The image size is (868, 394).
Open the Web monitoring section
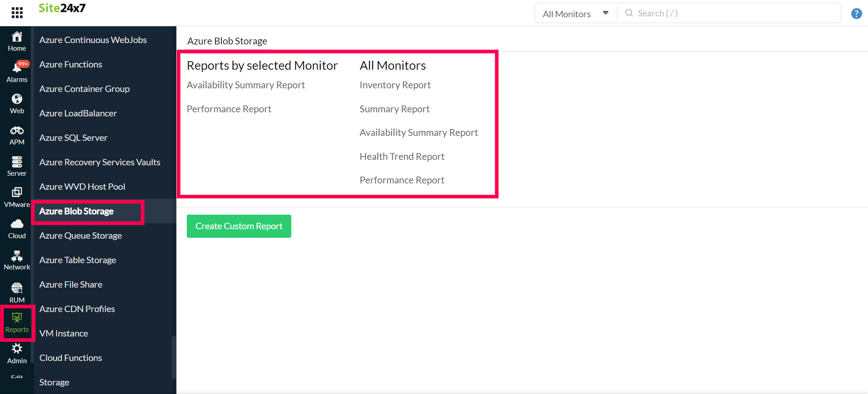pyautogui.click(x=17, y=103)
